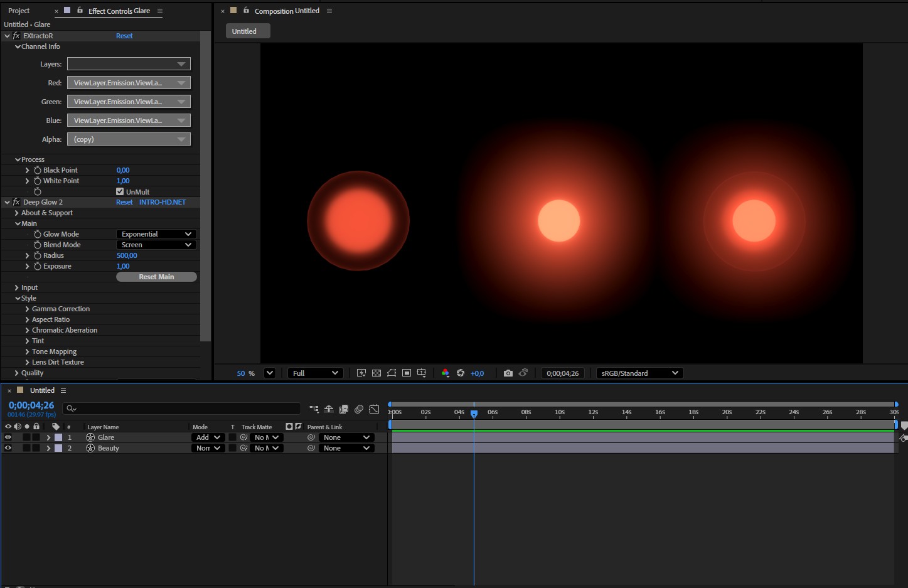Open the Blend Mode Screen dropdown
This screenshot has height=588, width=908.
point(156,245)
